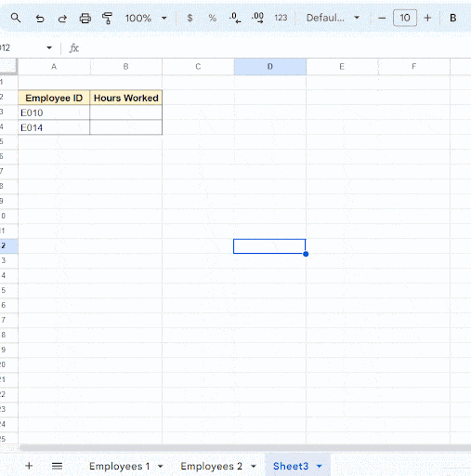The width and height of the screenshot is (471, 476).
Task: Open the Default font dropdown
Action: coord(333,18)
